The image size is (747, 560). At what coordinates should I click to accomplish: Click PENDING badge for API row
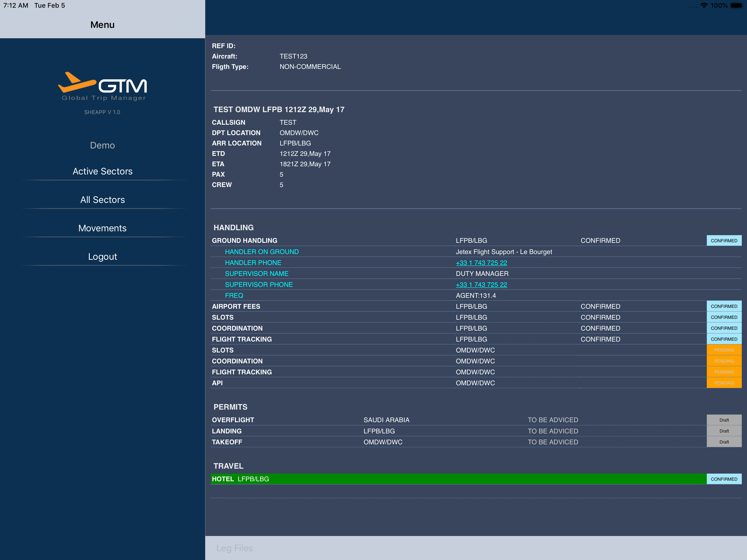click(724, 383)
